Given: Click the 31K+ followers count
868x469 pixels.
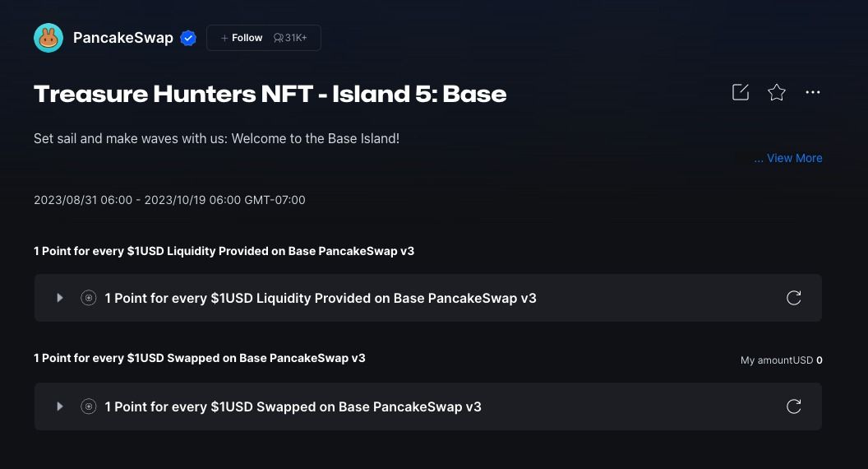Looking at the screenshot, I should (x=291, y=38).
